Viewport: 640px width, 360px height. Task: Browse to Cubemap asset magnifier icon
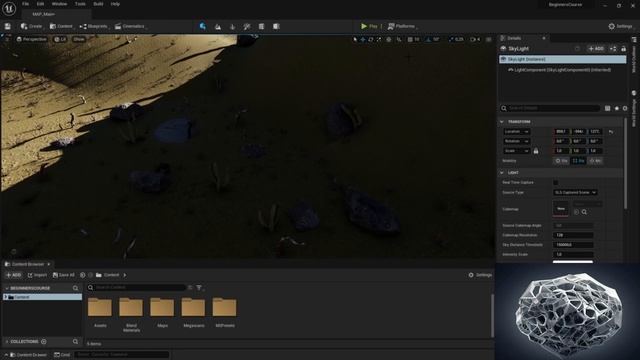click(x=584, y=212)
